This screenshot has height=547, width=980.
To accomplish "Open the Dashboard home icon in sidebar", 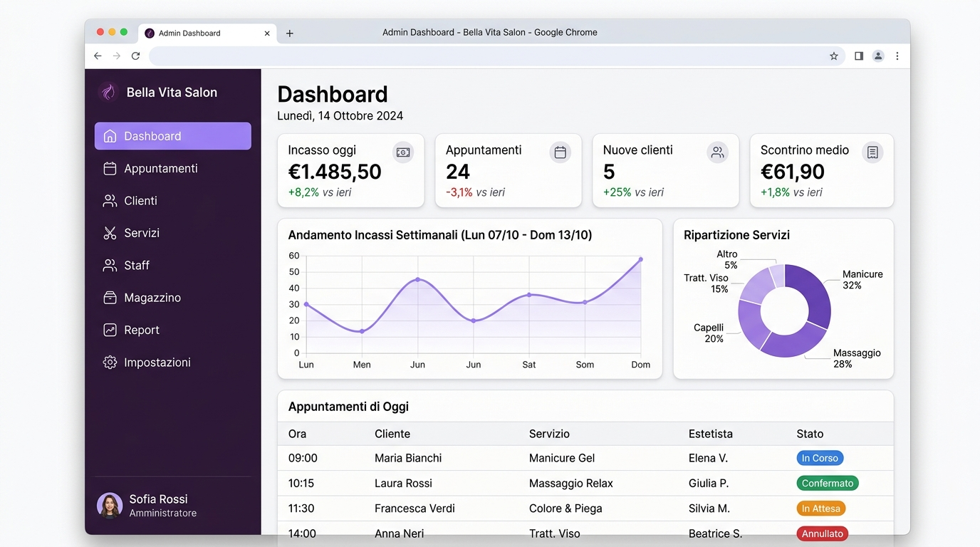I will click(x=110, y=136).
